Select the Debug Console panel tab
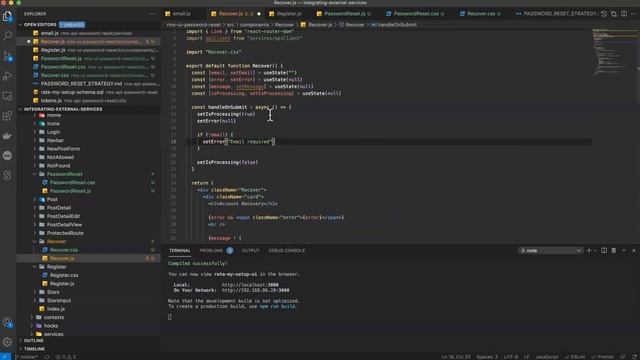The image size is (640, 360). tap(287, 251)
